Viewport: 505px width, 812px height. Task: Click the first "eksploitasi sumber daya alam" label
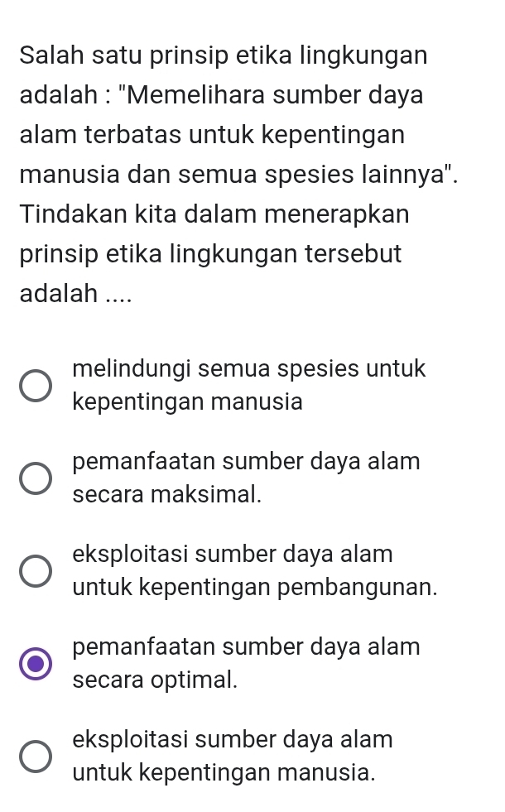point(233,554)
